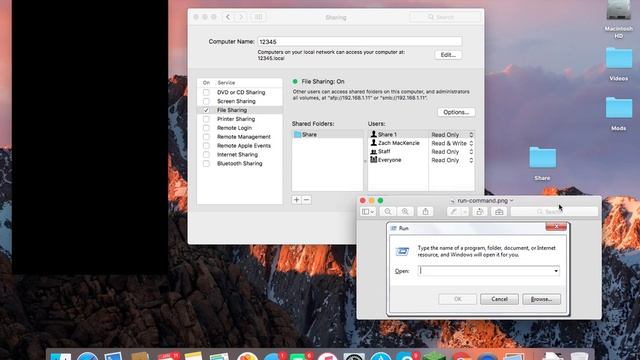The width and height of the screenshot is (640, 360).
Task: Rotate image using Preview toolbar
Action: 480,211
